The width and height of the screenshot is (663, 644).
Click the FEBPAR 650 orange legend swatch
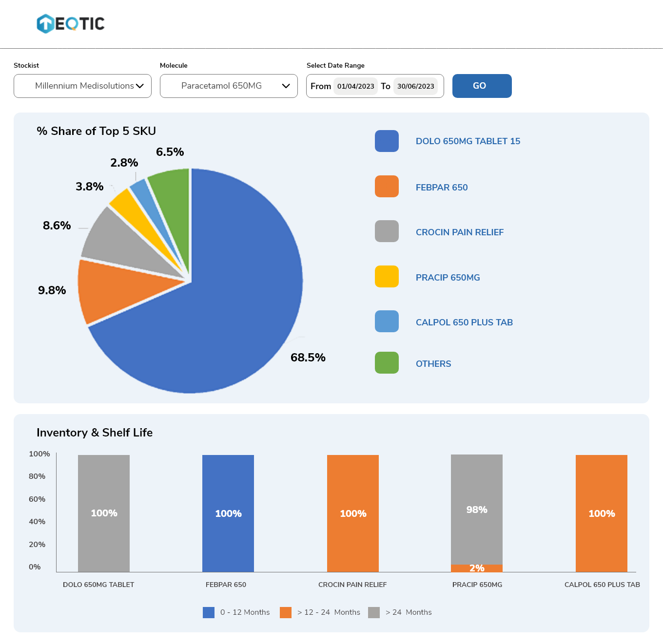387,187
